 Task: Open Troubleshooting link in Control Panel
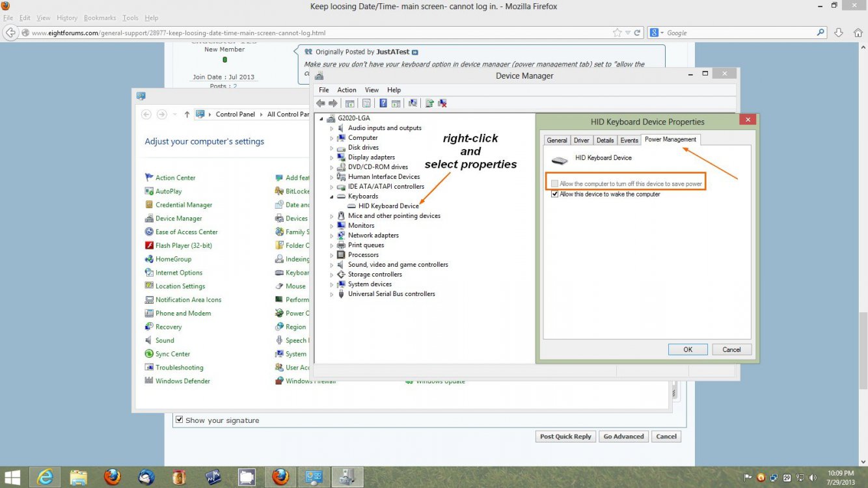pyautogui.click(x=179, y=368)
